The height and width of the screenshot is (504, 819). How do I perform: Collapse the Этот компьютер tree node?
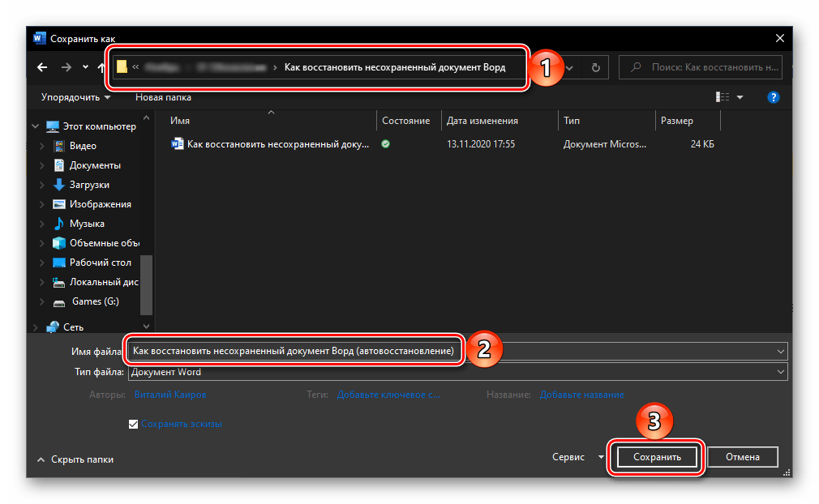click(x=35, y=126)
